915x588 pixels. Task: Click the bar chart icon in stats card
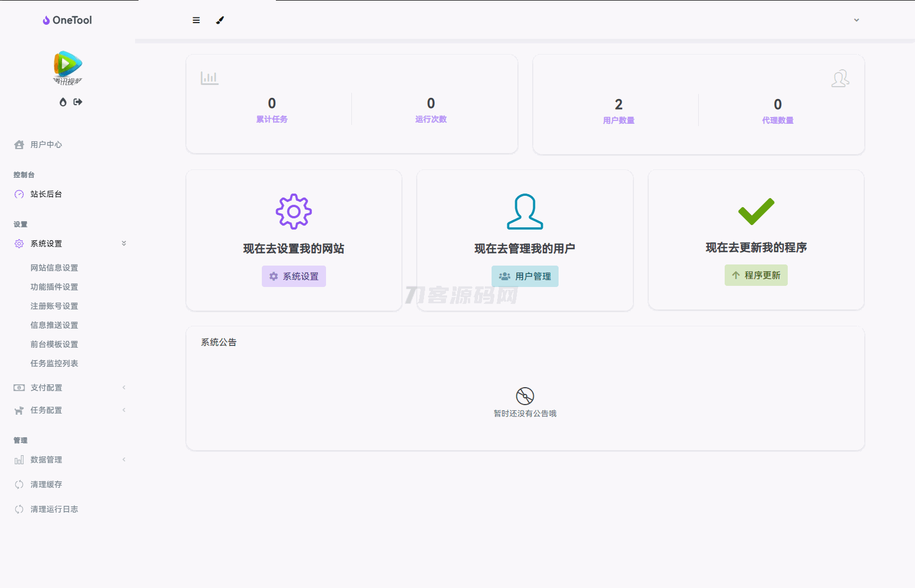[209, 78]
